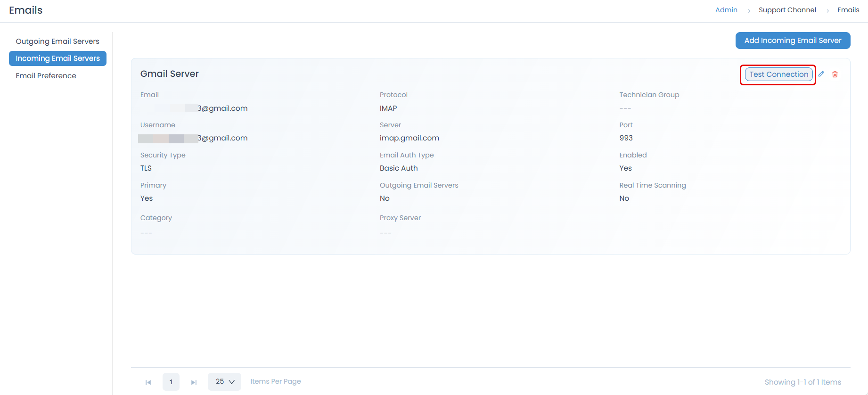The image size is (868, 395).
Task: Click the port value 993
Action: [x=626, y=138]
